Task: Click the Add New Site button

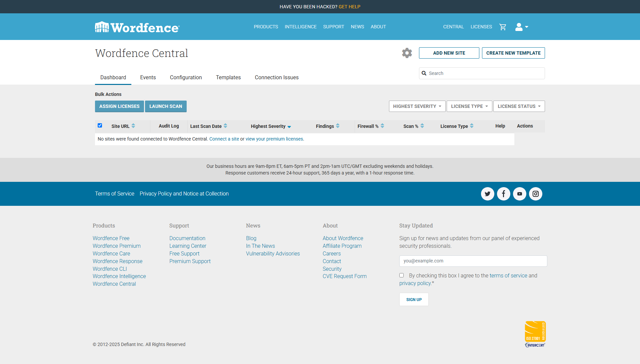Action: point(449,53)
